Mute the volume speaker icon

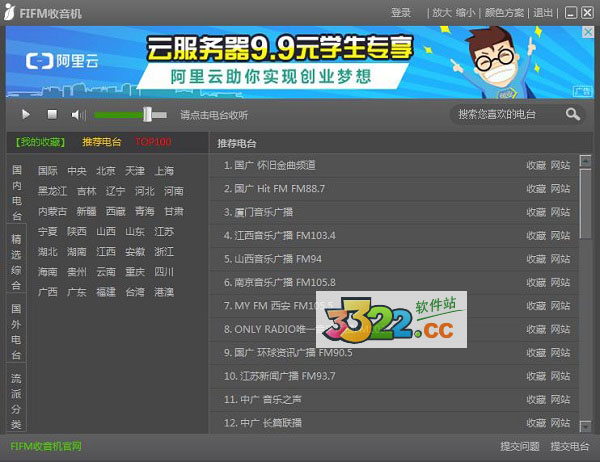(x=79, y=115)
